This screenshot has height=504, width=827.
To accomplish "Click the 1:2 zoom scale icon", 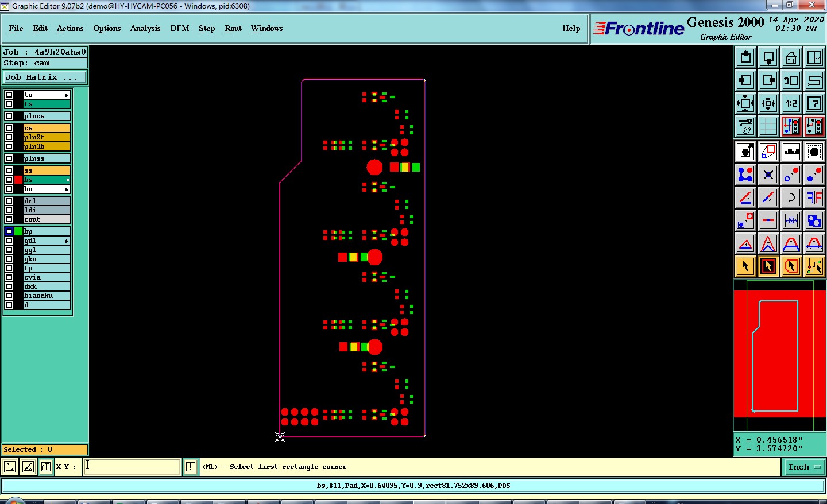I will (791, 103).
